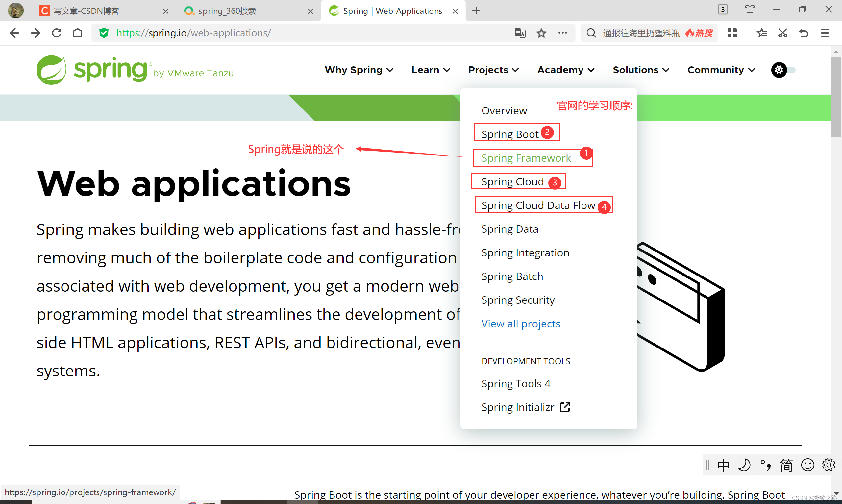Image resolution: width=842 pixels, height=504 pixels.
Task: Click the page vertical scrollbar thumb
Action: click(x=836, y=97)
